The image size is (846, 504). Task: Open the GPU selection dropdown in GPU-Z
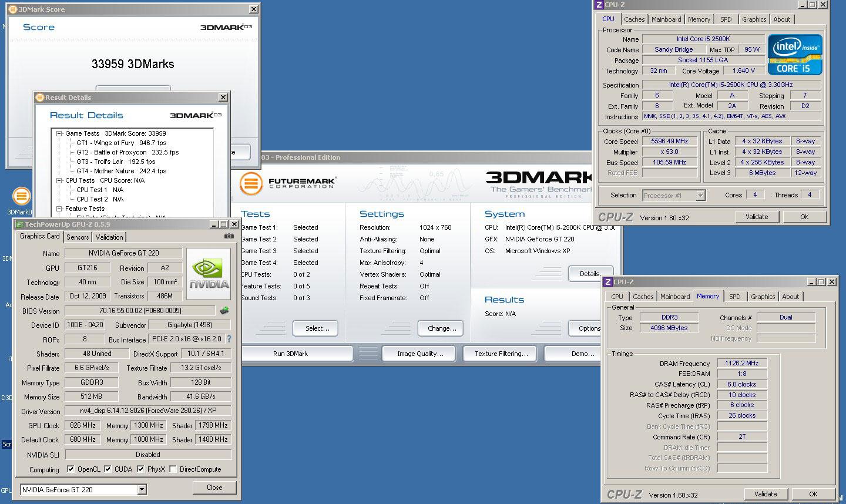[x=142, y=489]
